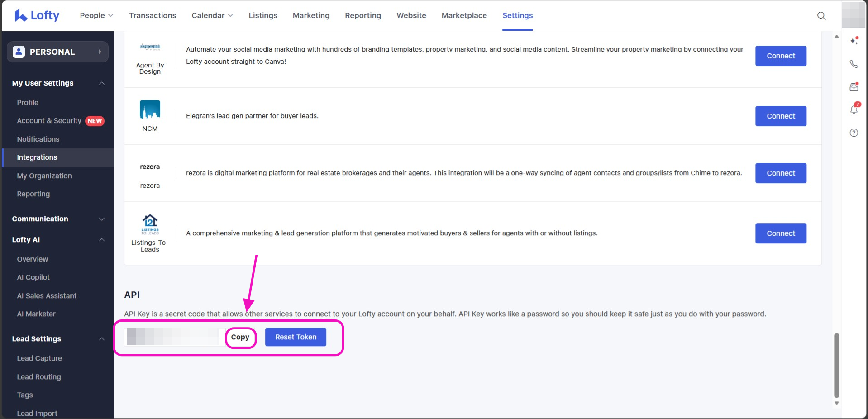Open the AI sparkle assistant icon
Viewport: 868px width, 419px height.
coord(854,41)
